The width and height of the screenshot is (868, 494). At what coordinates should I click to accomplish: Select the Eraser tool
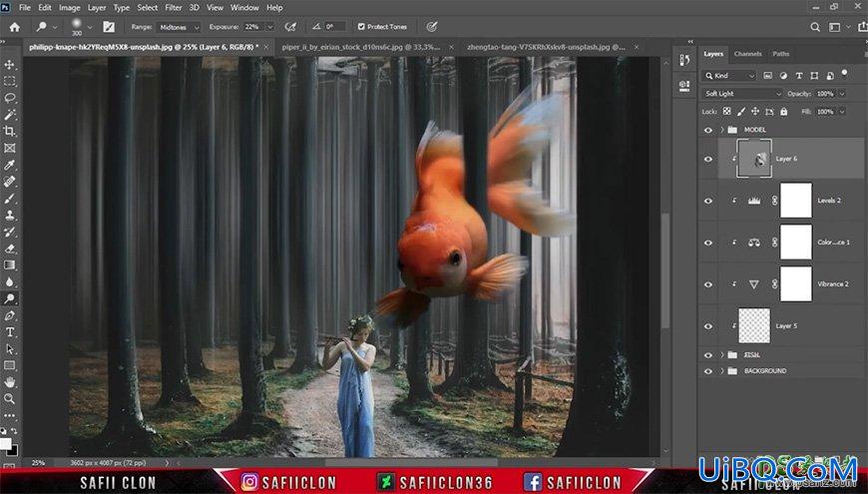tap(9, 248)
